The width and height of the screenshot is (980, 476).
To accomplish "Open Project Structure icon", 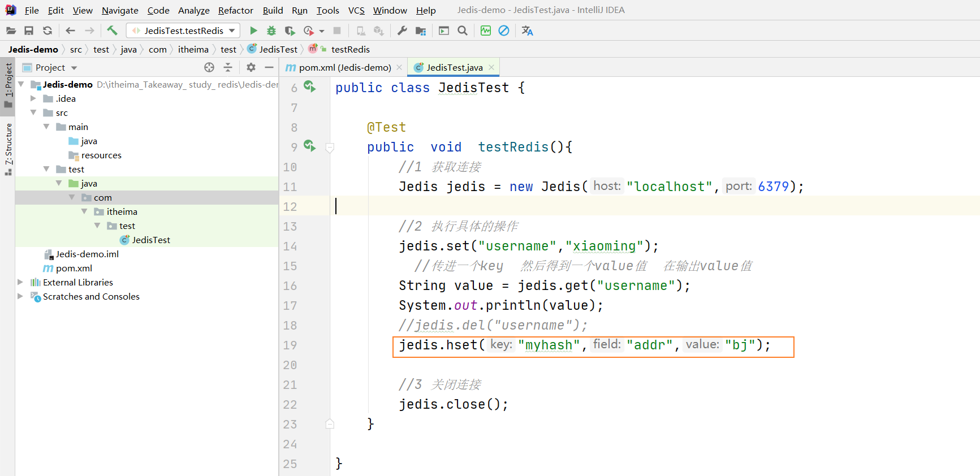I will pyautogui.click(x=421, y=31).
